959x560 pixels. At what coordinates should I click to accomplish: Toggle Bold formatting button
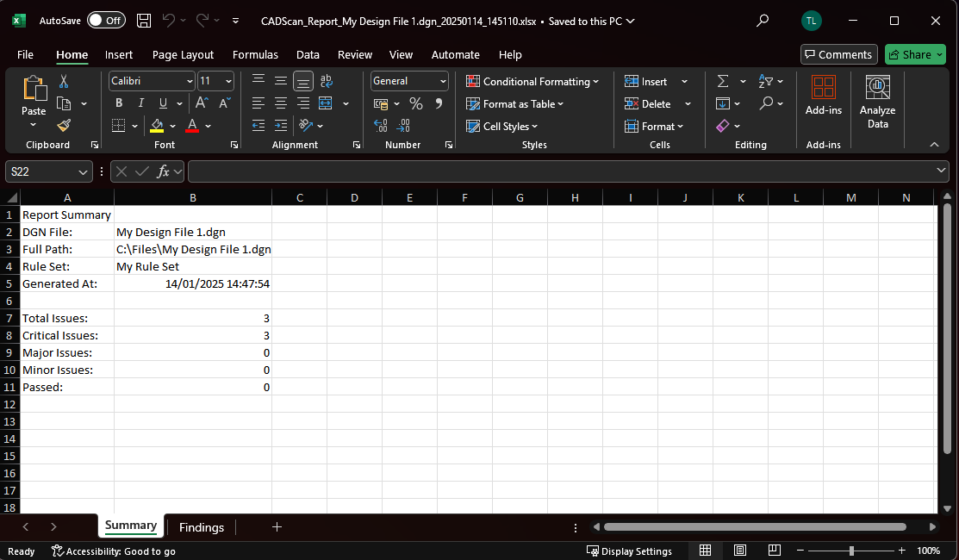tap(119, 103)
